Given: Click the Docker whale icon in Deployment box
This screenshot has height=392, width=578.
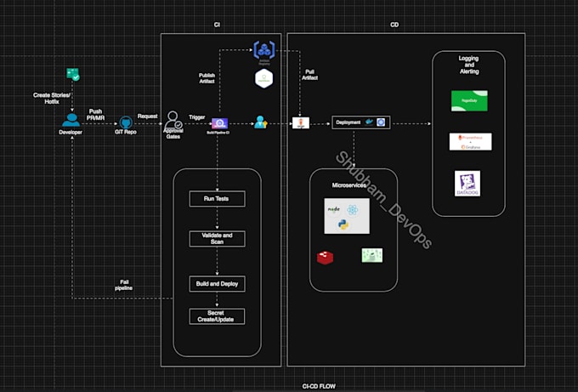Looking at the screenshot, I should (x=369, y=122).
